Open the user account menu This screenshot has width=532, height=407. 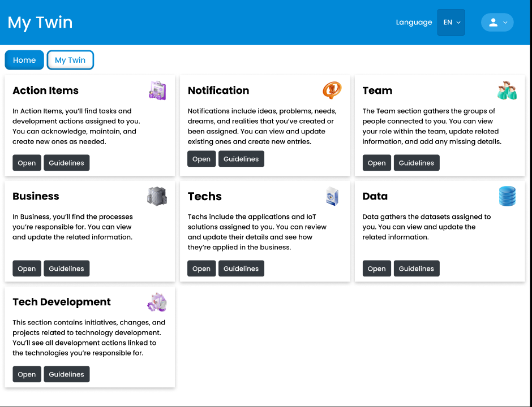[497, 22]
